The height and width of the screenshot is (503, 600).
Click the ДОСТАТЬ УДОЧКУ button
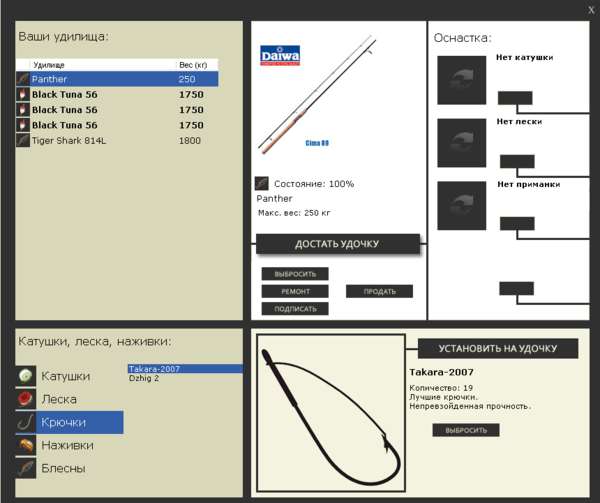tap(338, 244)
